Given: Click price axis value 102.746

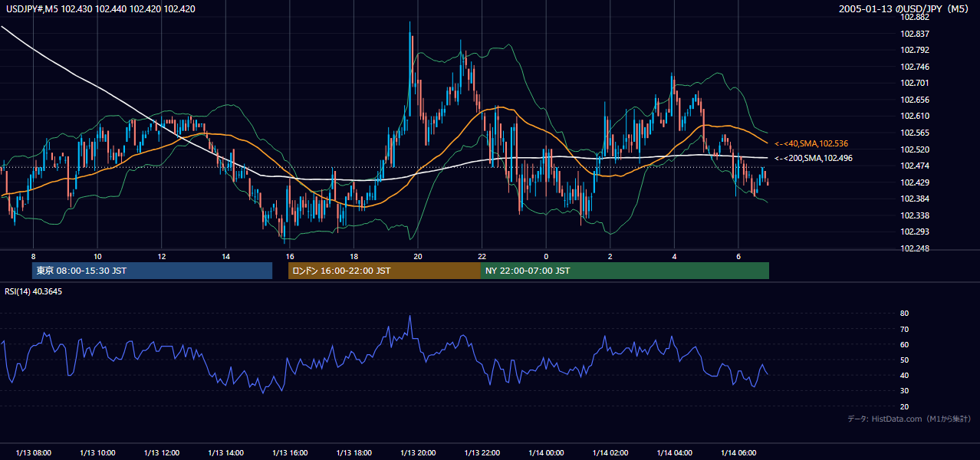Looking at the screenshot, I should pyautogui.click(x=916, y=67).
